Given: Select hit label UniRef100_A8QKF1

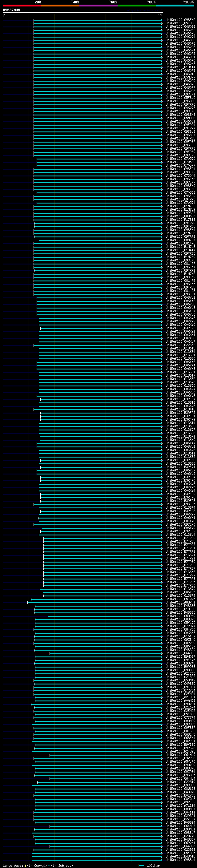Looking at the screenshot, I should 180,603.
